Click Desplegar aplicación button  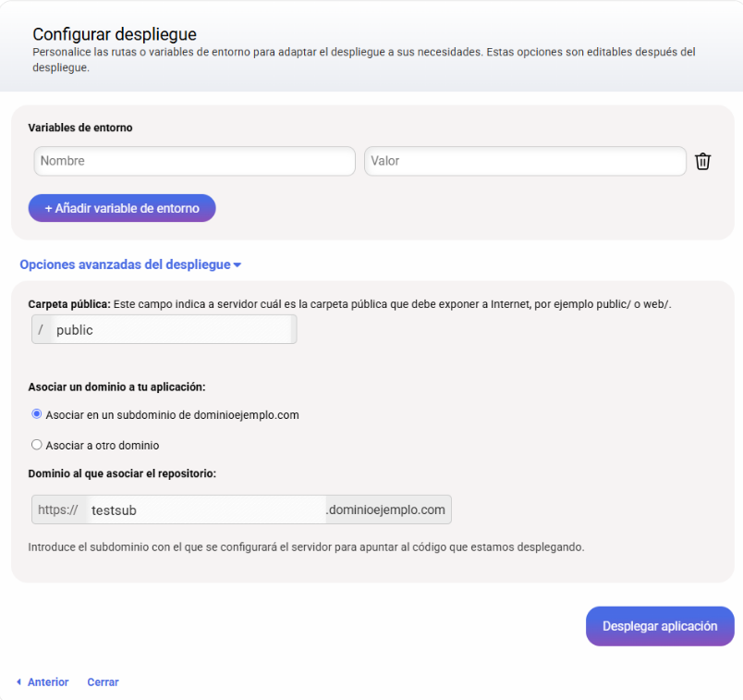[660, 626]
